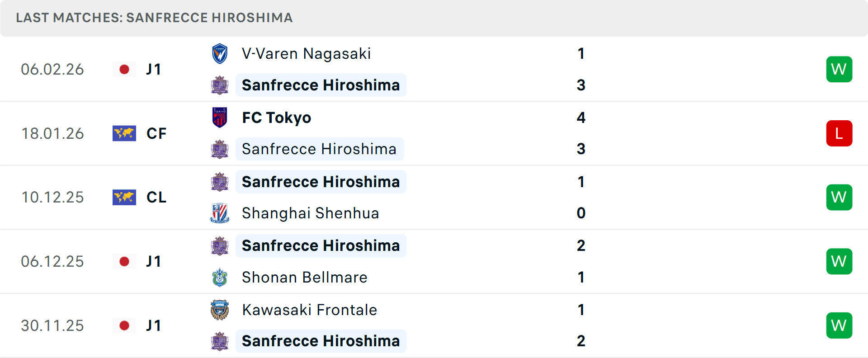The image size is (868, 358).
Task: Click Sanfrecce Hiroshima in the Shonan Bellmare match
Action: 321,245
